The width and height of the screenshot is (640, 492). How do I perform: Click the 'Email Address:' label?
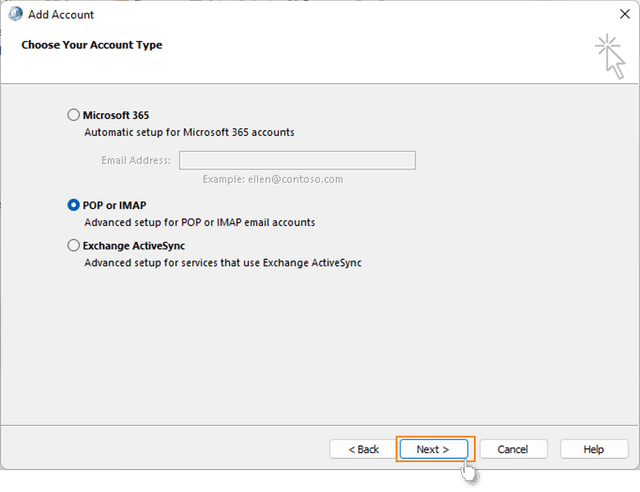point(136,160)
